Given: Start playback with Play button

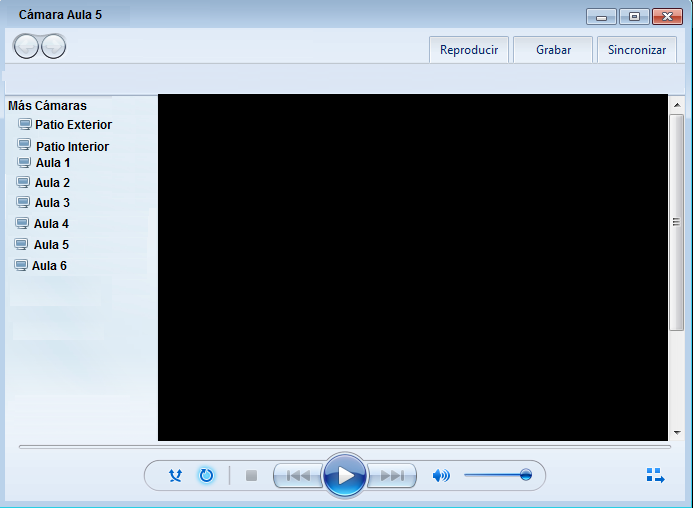Looking at the screenshot, I should (x=345, y=476).
